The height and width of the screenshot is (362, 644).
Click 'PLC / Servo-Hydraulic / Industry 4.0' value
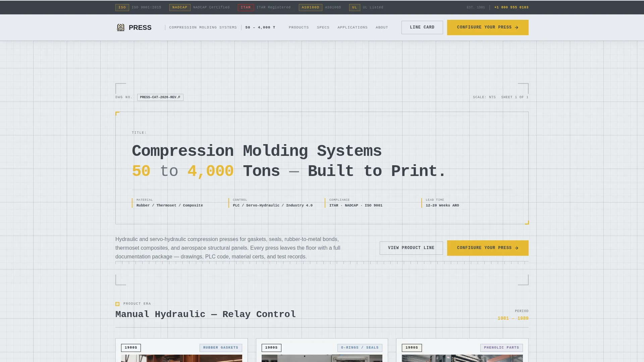click(x=272, y=205)
